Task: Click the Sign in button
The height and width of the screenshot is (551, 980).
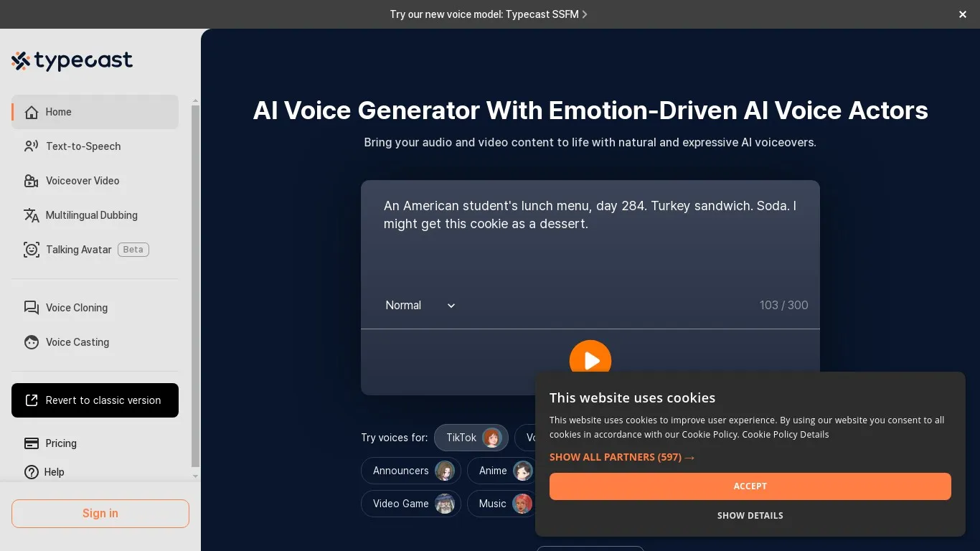Action: 100,514
